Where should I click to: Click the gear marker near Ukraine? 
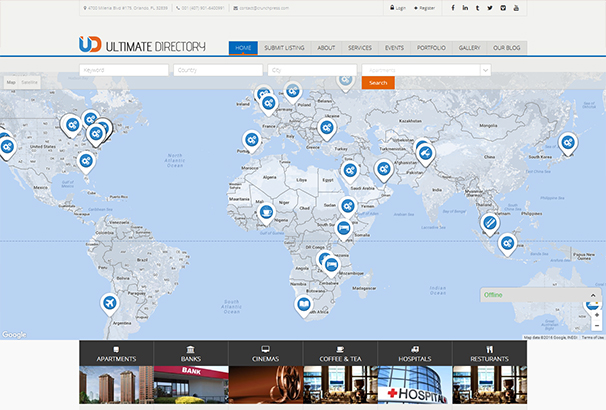[327, 129]
